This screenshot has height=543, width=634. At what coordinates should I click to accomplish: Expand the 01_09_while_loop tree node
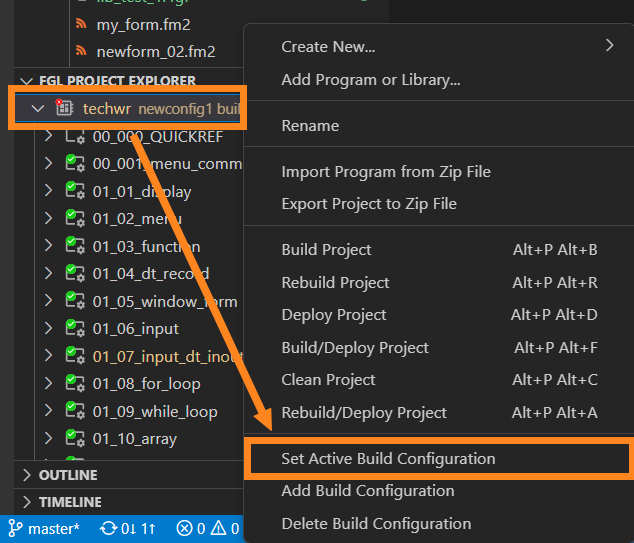pos(47,411)
